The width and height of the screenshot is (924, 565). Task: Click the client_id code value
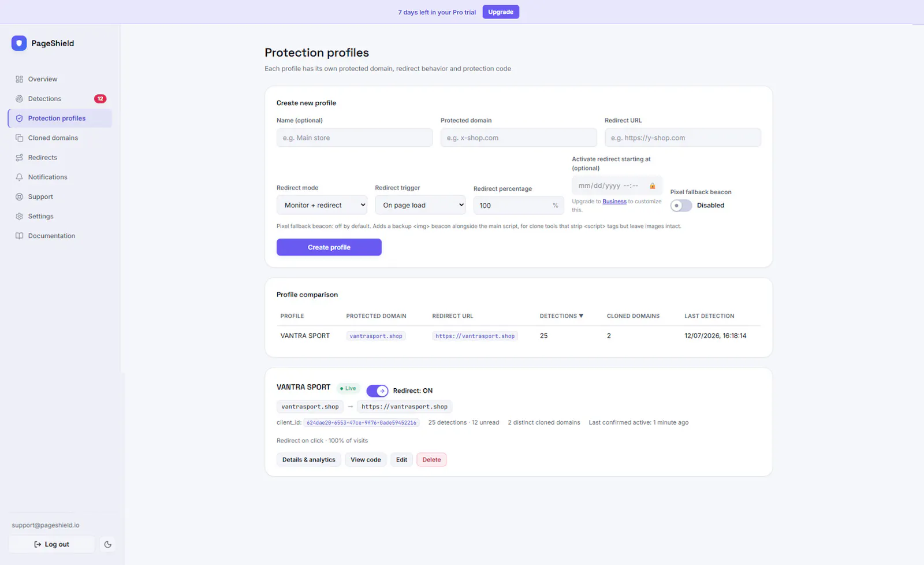(x=362, y=423)
